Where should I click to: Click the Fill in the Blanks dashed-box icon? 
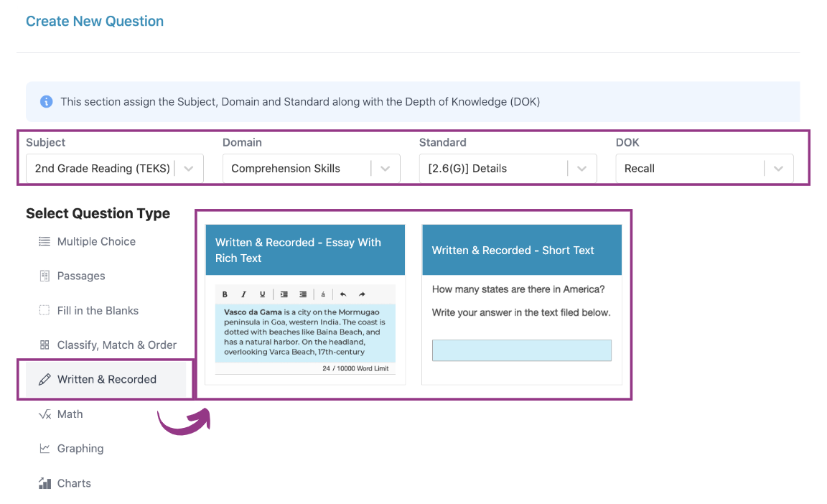pos(45,310)
